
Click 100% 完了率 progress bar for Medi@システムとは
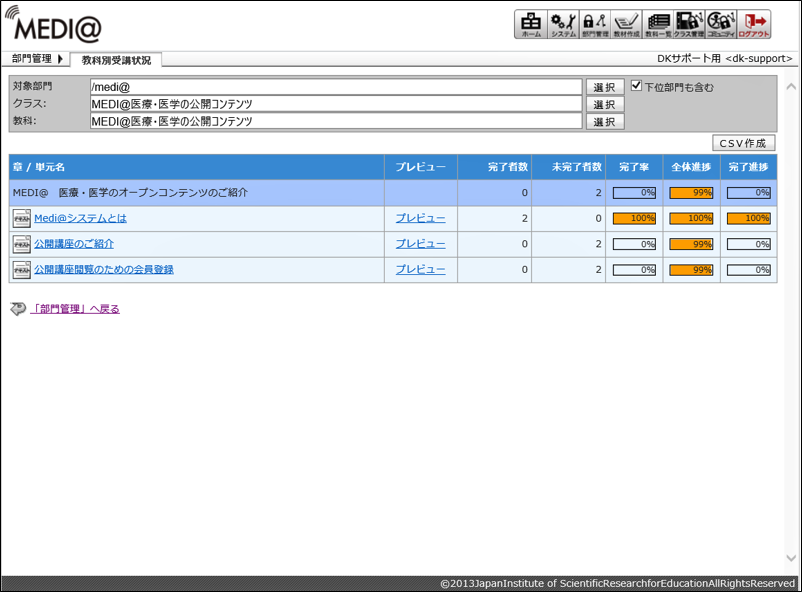click(x=633, y=218)
